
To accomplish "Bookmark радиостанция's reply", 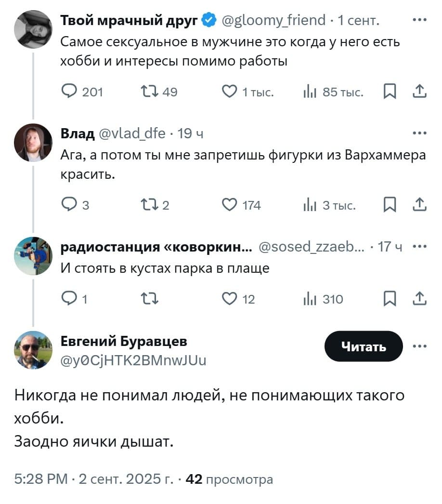I will pyautogui.click(x=390, y=299).
